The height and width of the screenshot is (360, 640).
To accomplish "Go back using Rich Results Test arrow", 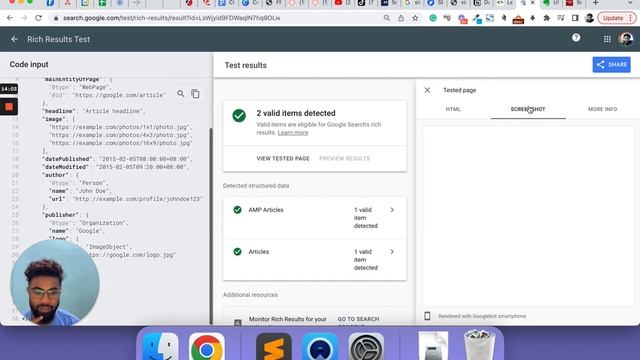I will [x=14, y=39].
